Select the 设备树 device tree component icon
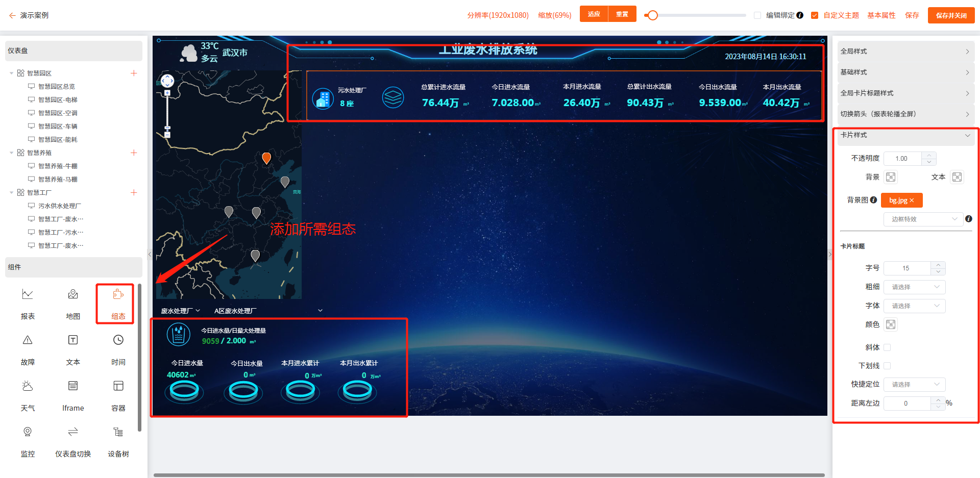 coord(118,432)
